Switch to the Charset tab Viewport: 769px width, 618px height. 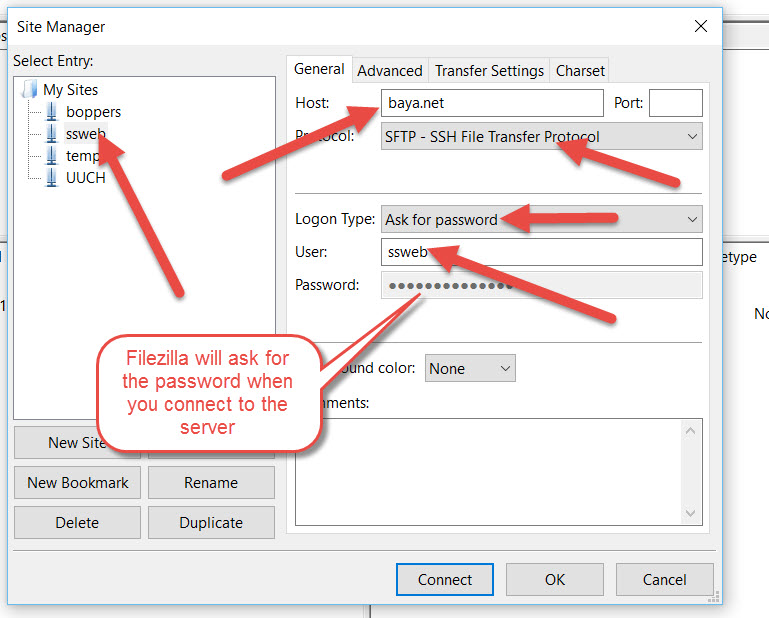[580, 70]
